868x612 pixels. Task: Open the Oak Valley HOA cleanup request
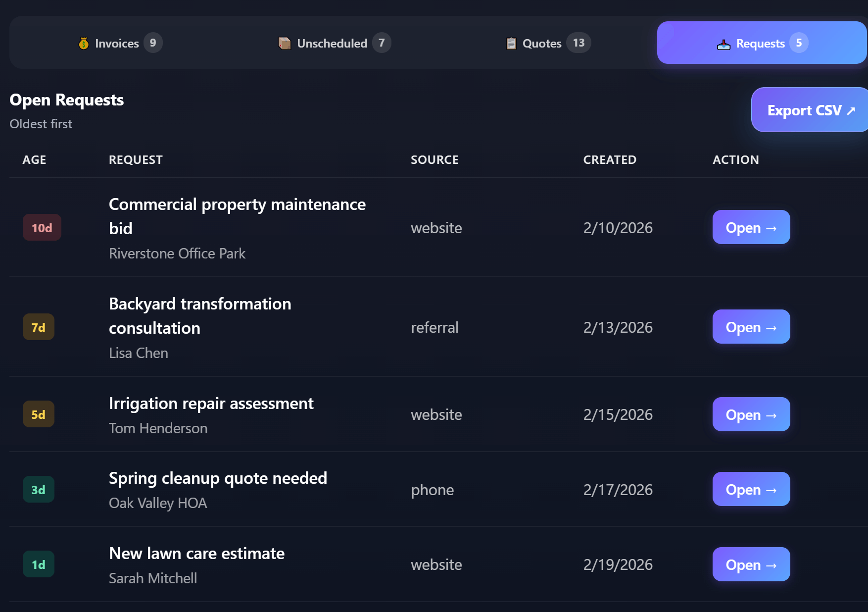pos(751,489)
